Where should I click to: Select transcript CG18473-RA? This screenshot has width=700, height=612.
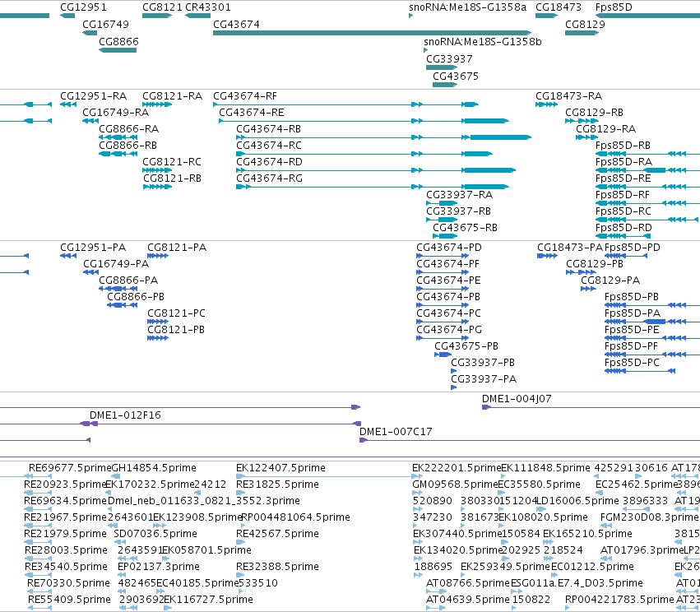[568, 96]
